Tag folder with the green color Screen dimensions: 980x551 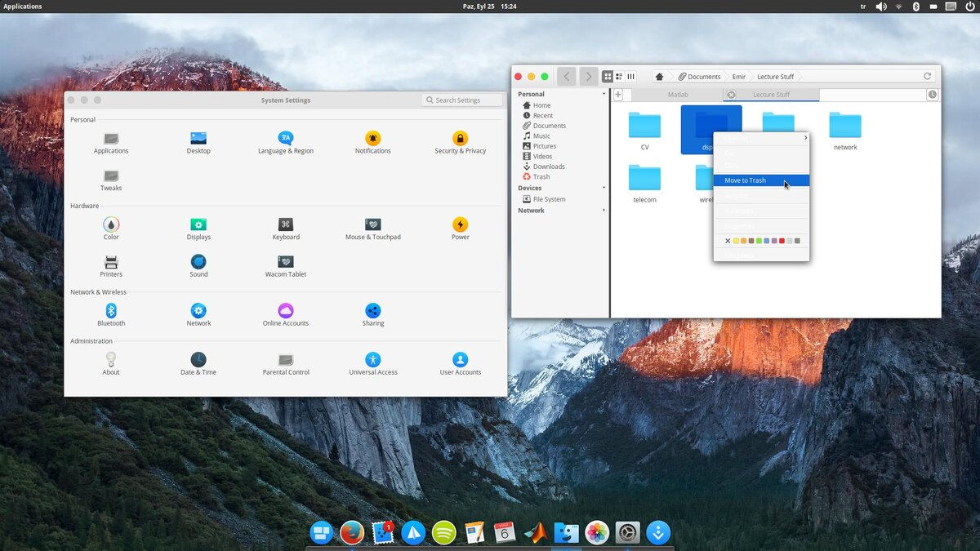[x=759, y=241]
